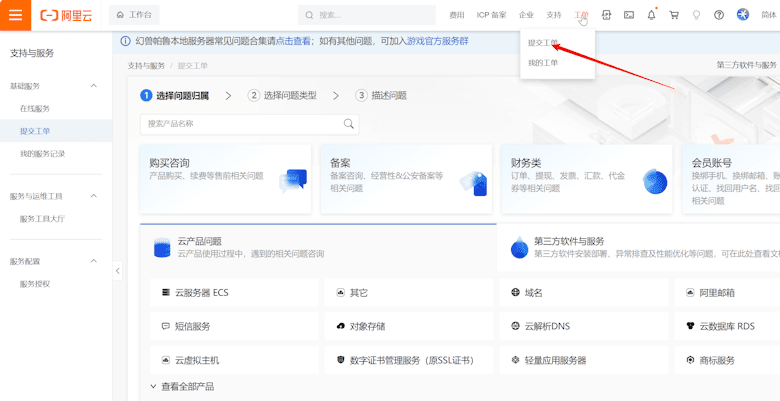Screen dimensions: 780x401
Task: Click the magnifier icon in product search
Action: (349, 124)
